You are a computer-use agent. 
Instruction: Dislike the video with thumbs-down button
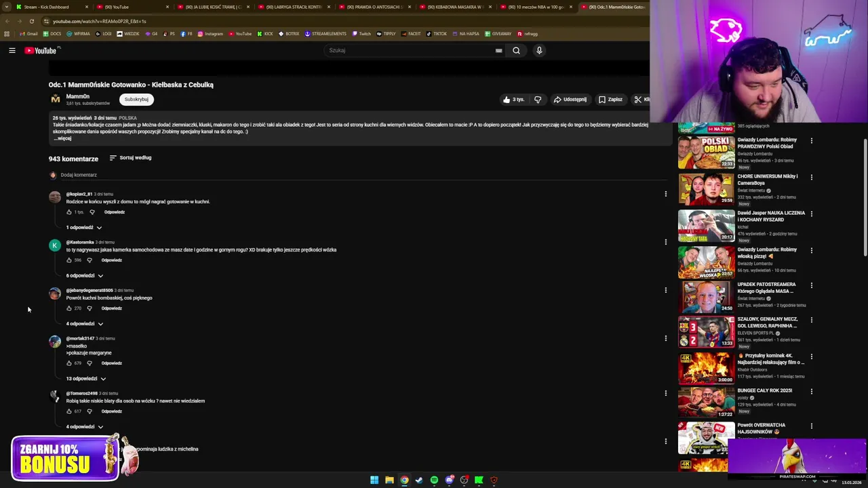click(538, 100)
